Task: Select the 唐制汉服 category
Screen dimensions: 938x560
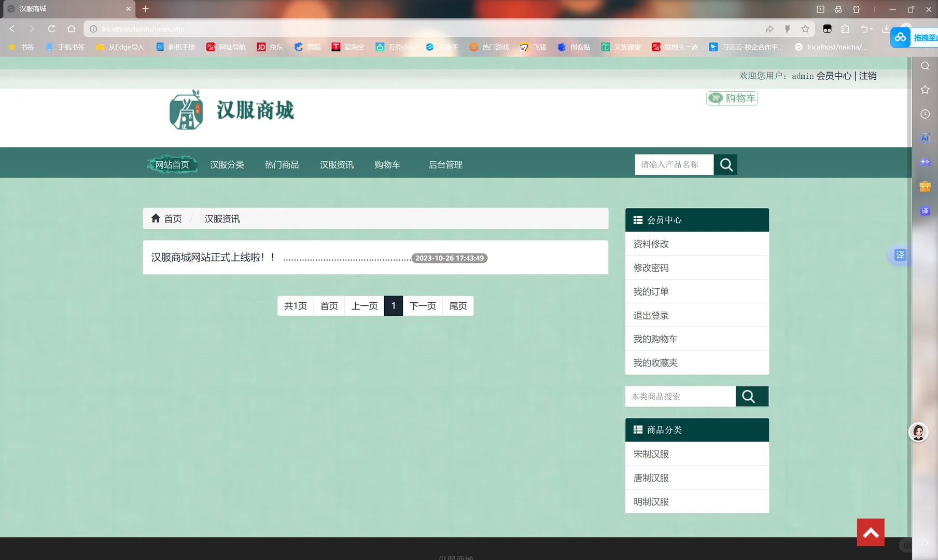Action: tap(697, 478)
